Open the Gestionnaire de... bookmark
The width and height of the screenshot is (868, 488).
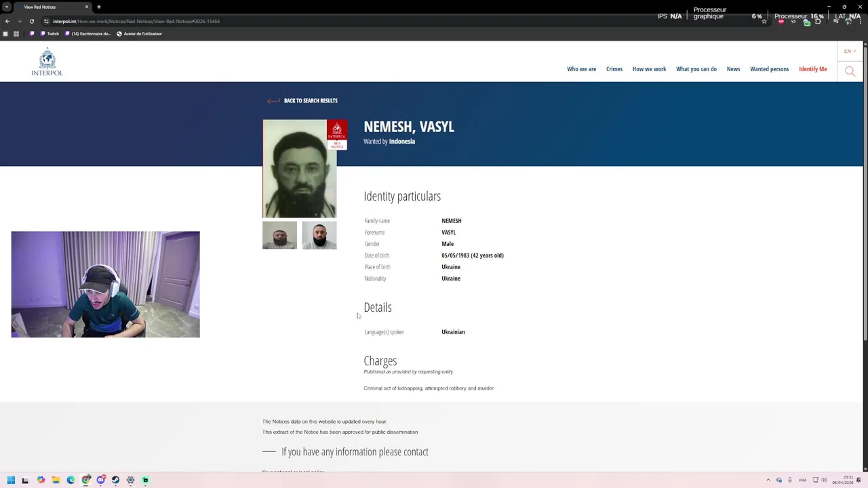point(88,34)
